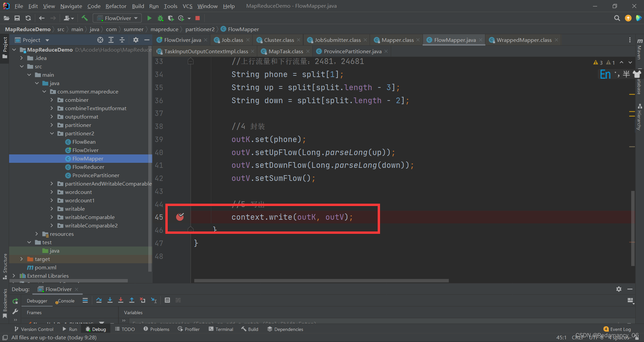This screenshot has width=644, height=342.
Task: Expand the combiner package in project tree
Action: pyautogui.click(x=52, y=100)
